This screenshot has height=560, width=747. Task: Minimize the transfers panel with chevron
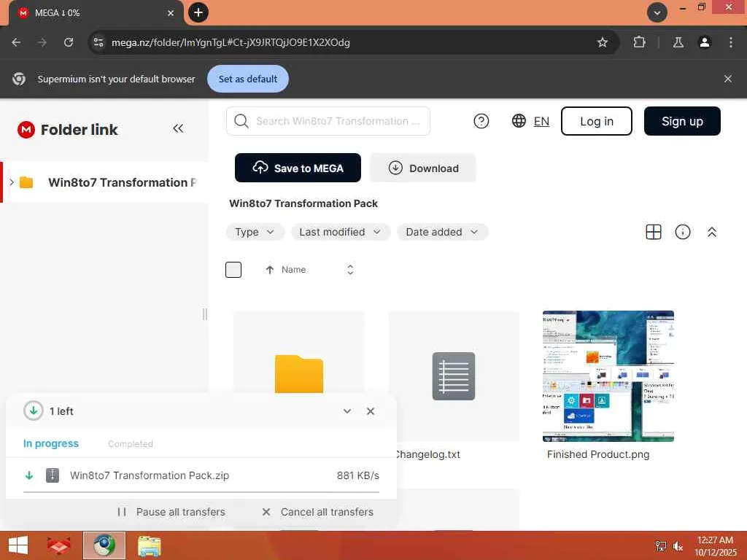pyautogui.click(x=347, y=411)
